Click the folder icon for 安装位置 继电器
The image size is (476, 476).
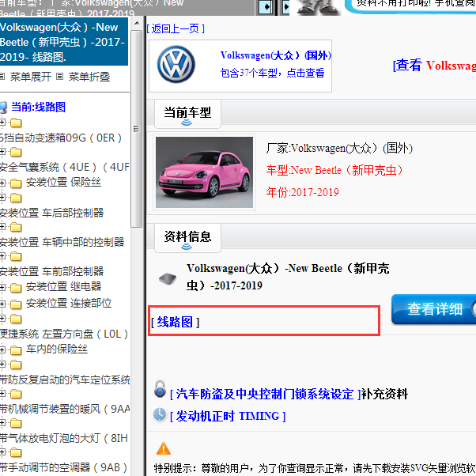(x=16, y=288)
